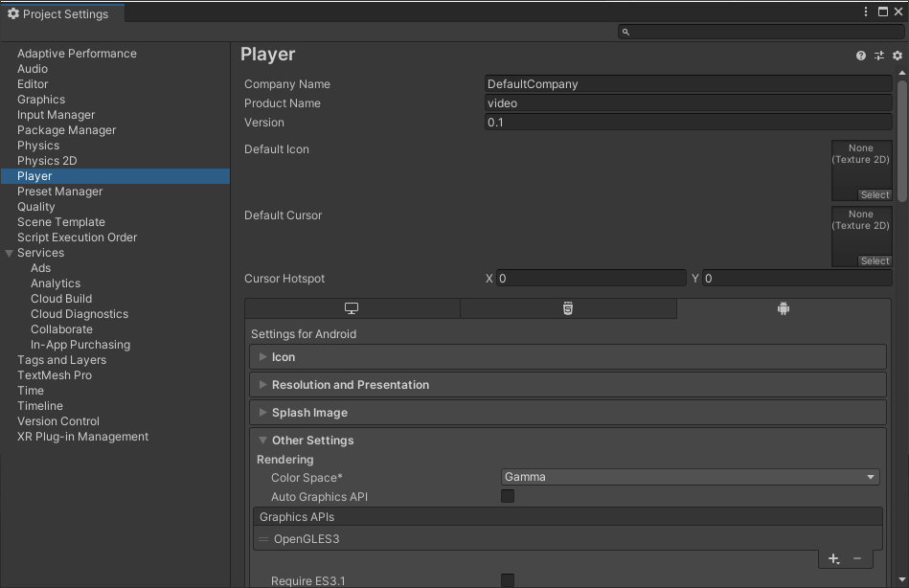Switch to the PC Standalone monitor tab
Screen dimensions: 909x588
(352, 308)
